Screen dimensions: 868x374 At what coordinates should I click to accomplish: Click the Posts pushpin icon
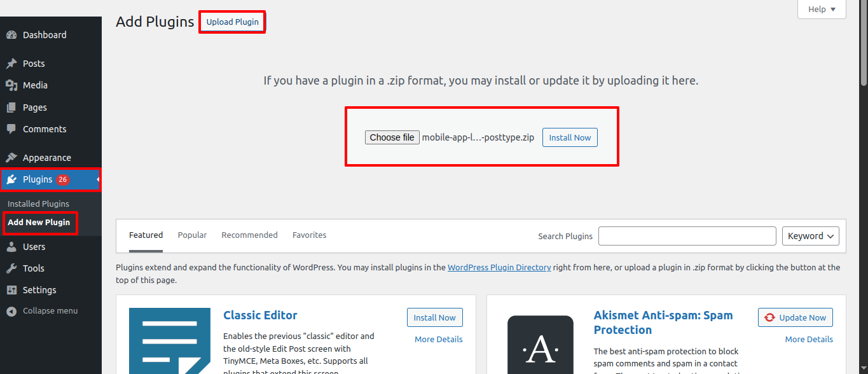(11, 64)
